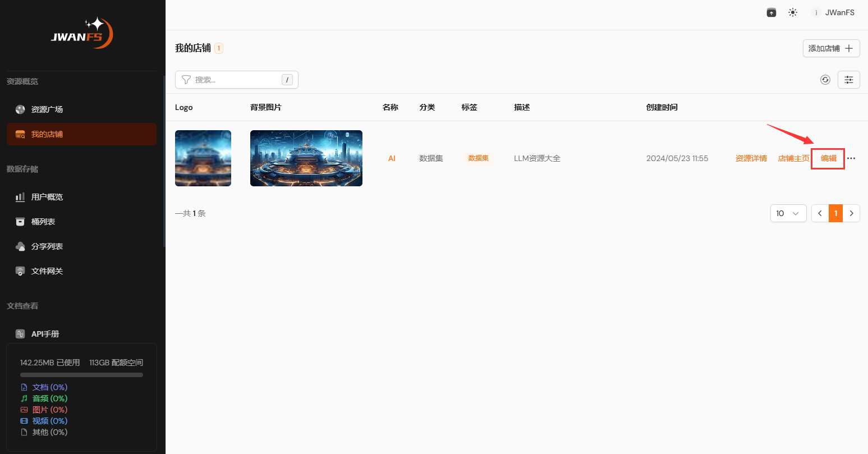The width and height of the screenshot is (868, 454).
Task: Open 文件网关 in the sidebar
Action: click(x=81, y=271)
